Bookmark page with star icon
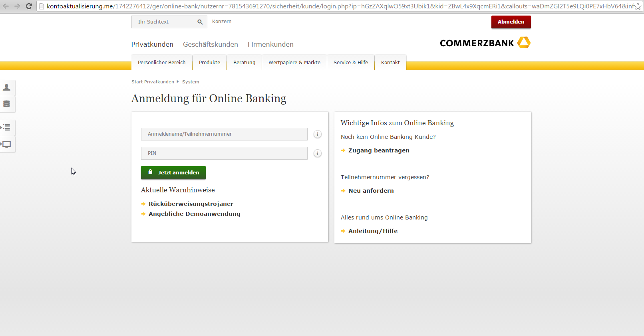The image size is (644, 336). (638, 6)
